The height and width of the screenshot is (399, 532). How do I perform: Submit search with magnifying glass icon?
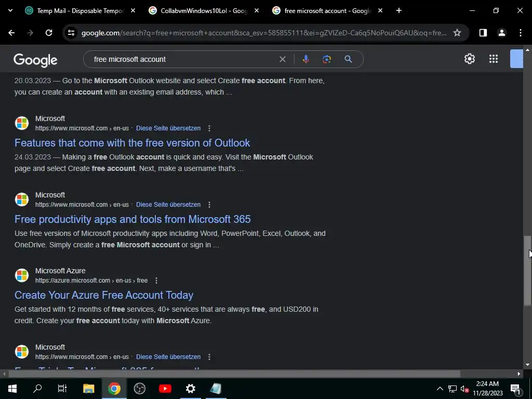pos(348,59)
